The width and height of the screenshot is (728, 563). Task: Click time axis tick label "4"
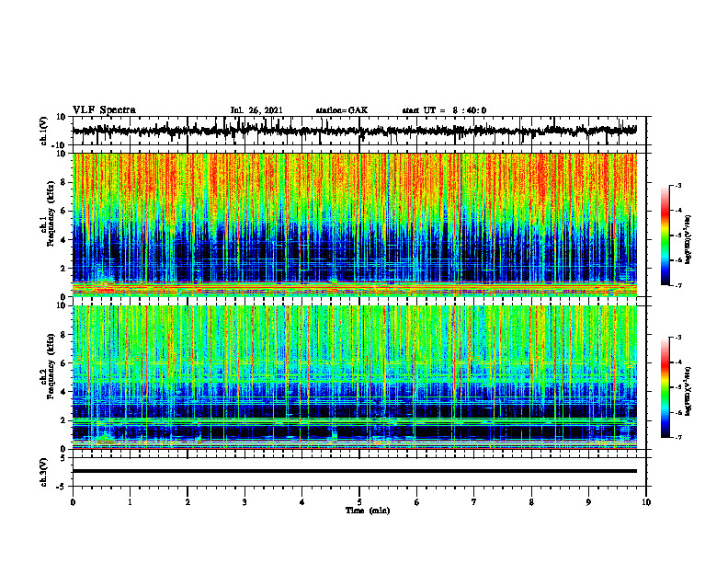[x=302, y=502]
